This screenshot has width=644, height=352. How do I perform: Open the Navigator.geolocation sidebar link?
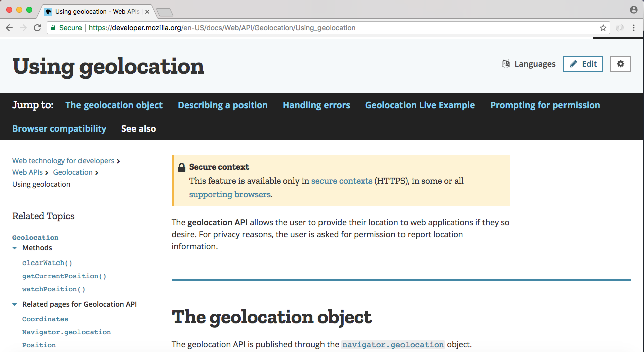pos(66,332)
